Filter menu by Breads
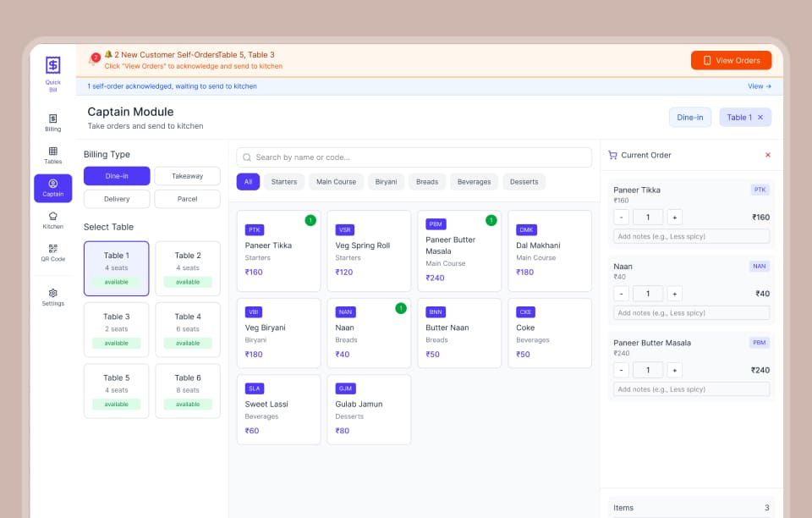This screenshot has height=518, width=812. click(427, 182)
